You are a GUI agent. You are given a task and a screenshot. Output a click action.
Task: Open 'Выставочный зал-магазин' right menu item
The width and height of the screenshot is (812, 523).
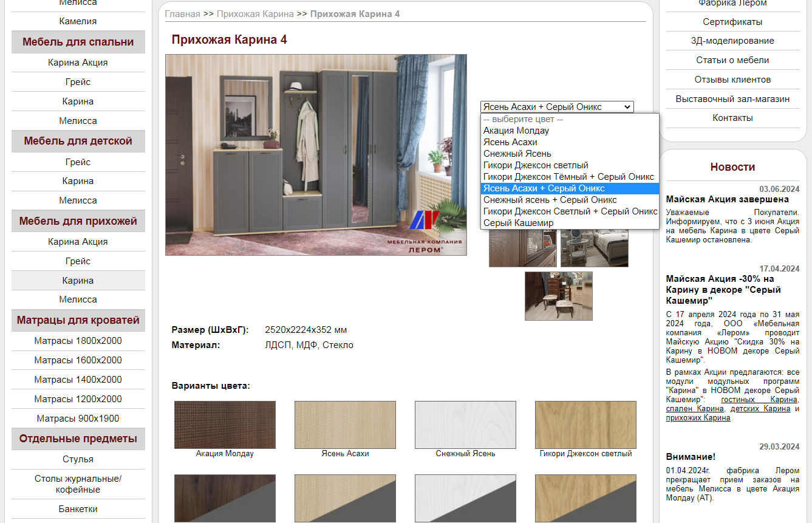point(732,98)
